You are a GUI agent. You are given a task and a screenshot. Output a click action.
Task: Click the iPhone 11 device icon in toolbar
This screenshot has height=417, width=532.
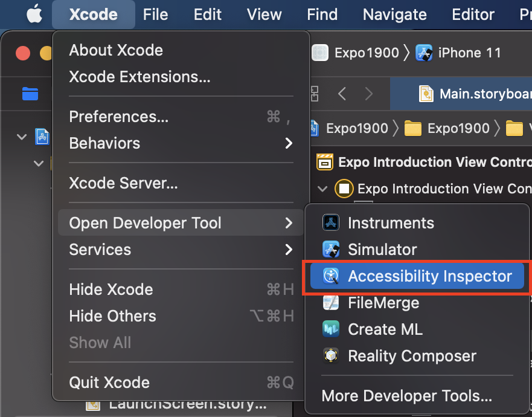coord(424,53)
